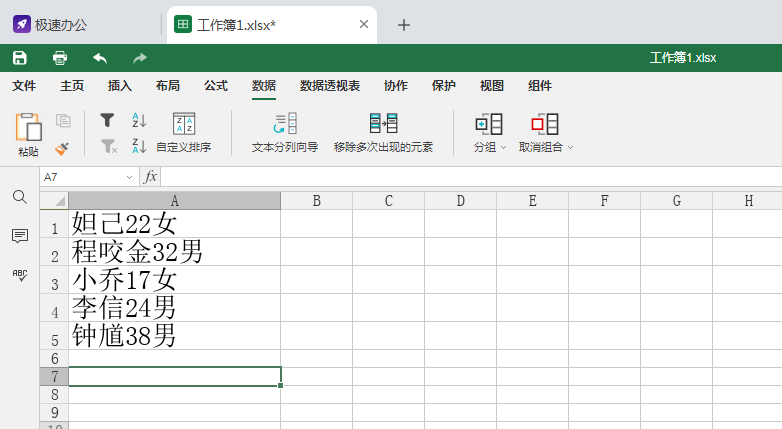Select column A header

coord(175,201)
